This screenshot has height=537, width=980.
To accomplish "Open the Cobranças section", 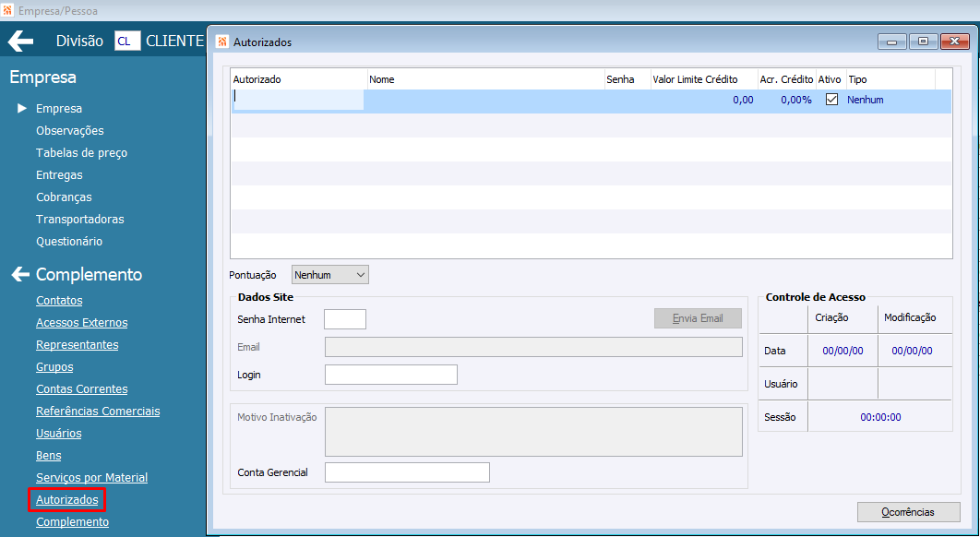I will click(x=64, y=197).
